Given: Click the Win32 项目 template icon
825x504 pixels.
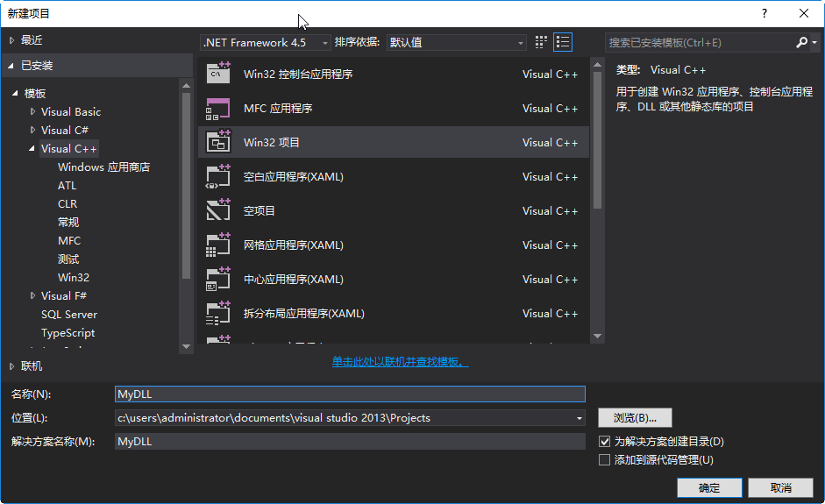Looking at the screenshot, I should [217, 142].
